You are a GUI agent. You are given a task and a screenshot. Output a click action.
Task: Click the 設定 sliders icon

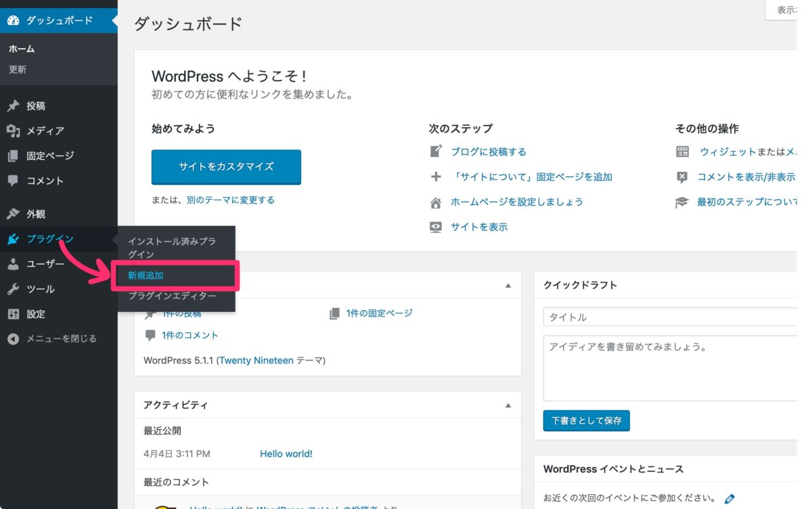(x=13, y=314)
